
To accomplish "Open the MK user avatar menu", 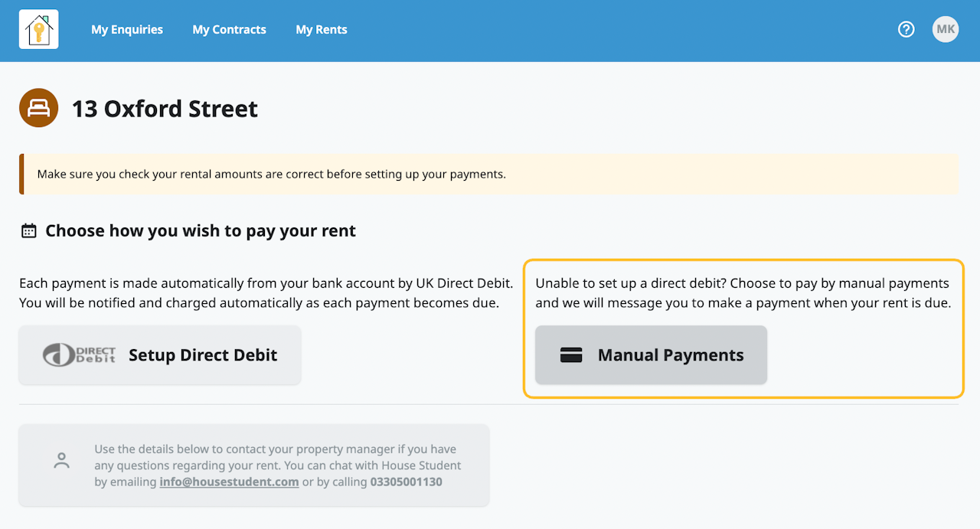I will point(946,30).
